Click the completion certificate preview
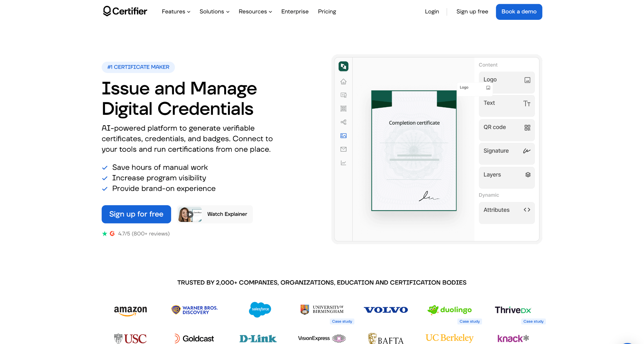Screen dimensions: 644x344 414,150
